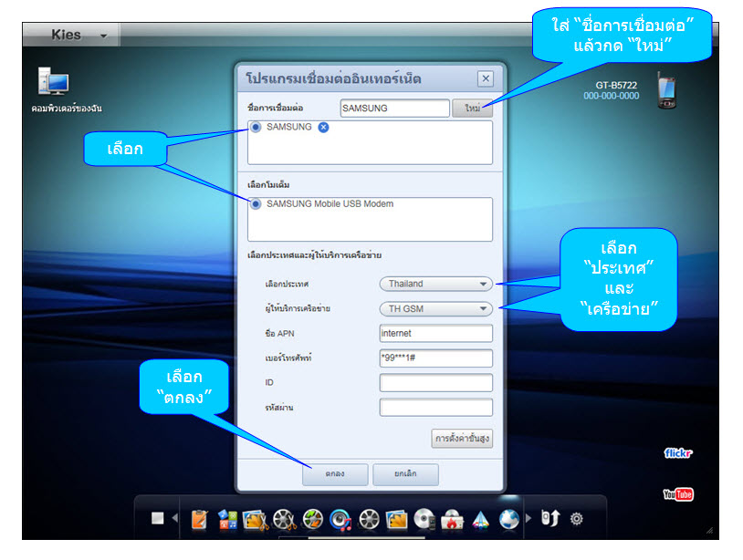Close the internet connection dialog
Viewport: 743px width, 560px height.
(486, 78)
